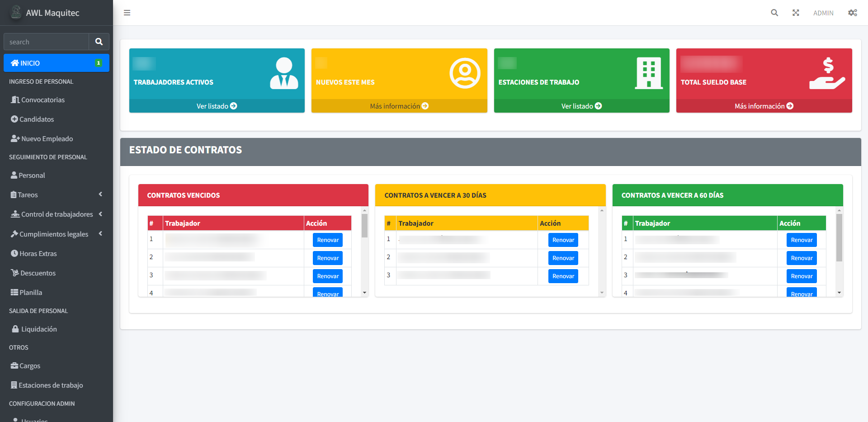Toggle fullscreen with the expand arrows icon
Viewport: 868px width, 422px height.
pyautogui.click(x=796, y=13)
